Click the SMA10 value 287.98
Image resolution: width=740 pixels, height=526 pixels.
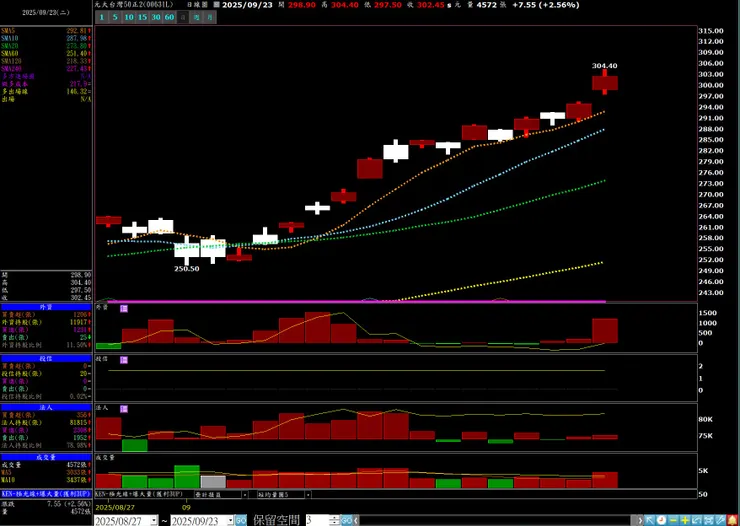point(78,38)
